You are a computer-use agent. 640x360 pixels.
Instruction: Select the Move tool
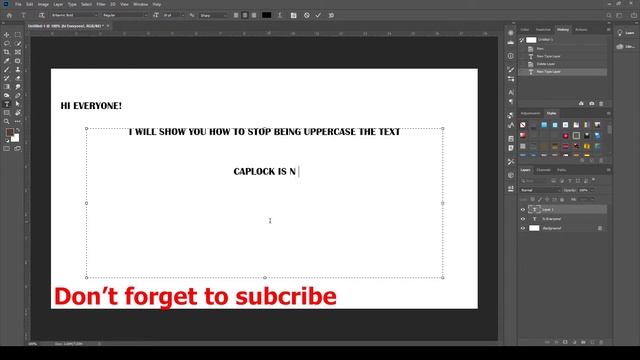click(x=7, y=35)
